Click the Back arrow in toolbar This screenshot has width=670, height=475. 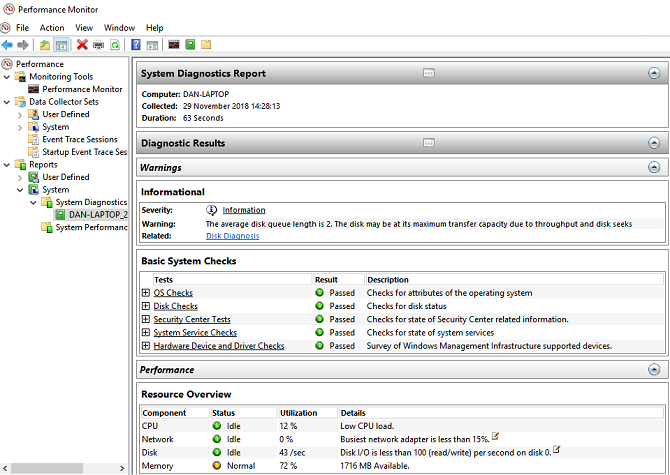(x=8, y=45)
